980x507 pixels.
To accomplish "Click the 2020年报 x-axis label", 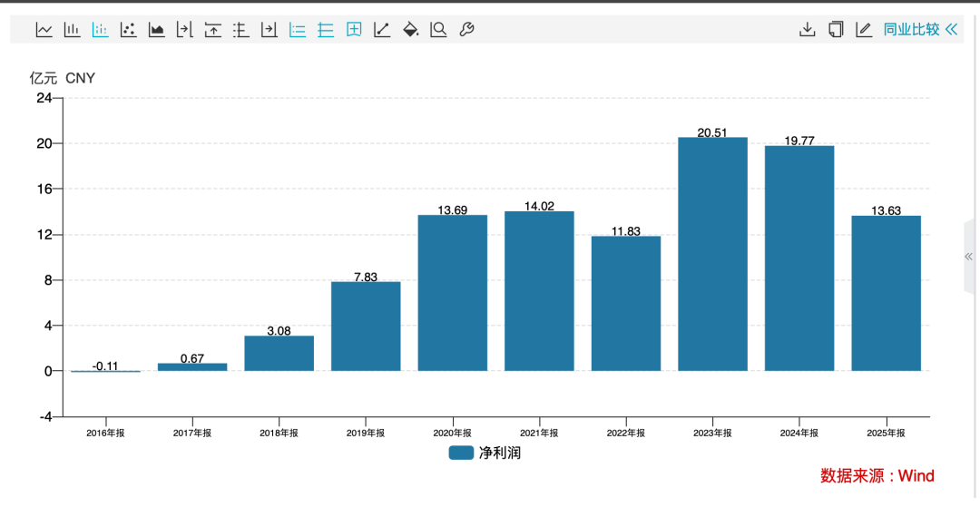I will point(453,434).
